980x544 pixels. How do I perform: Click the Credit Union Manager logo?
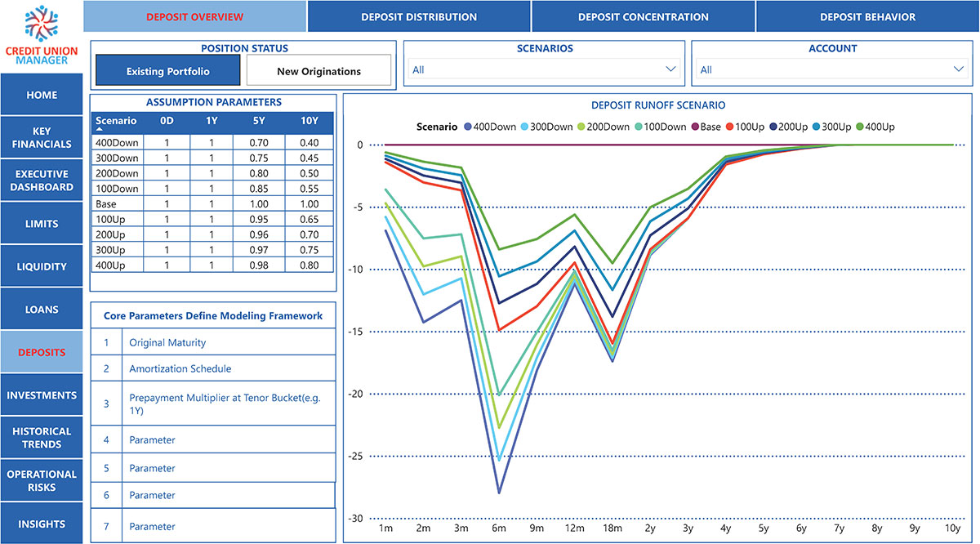pyautogui.click(x=41, y=35)
